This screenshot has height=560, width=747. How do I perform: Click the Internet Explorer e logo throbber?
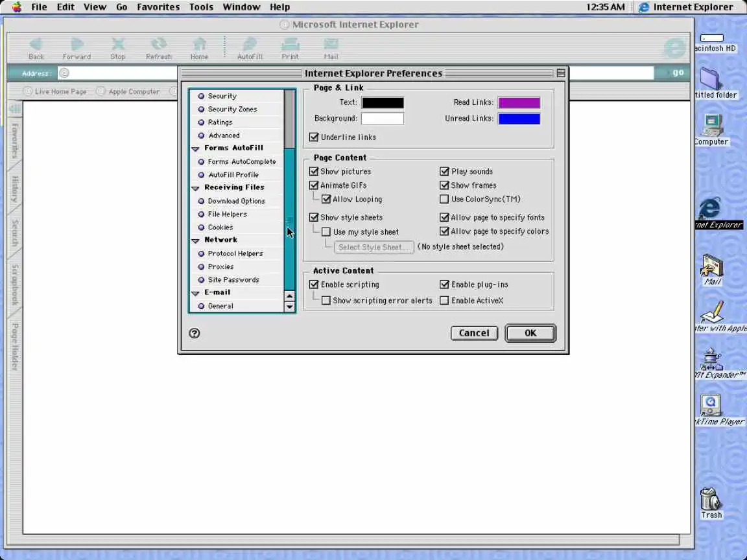(675, 47)
